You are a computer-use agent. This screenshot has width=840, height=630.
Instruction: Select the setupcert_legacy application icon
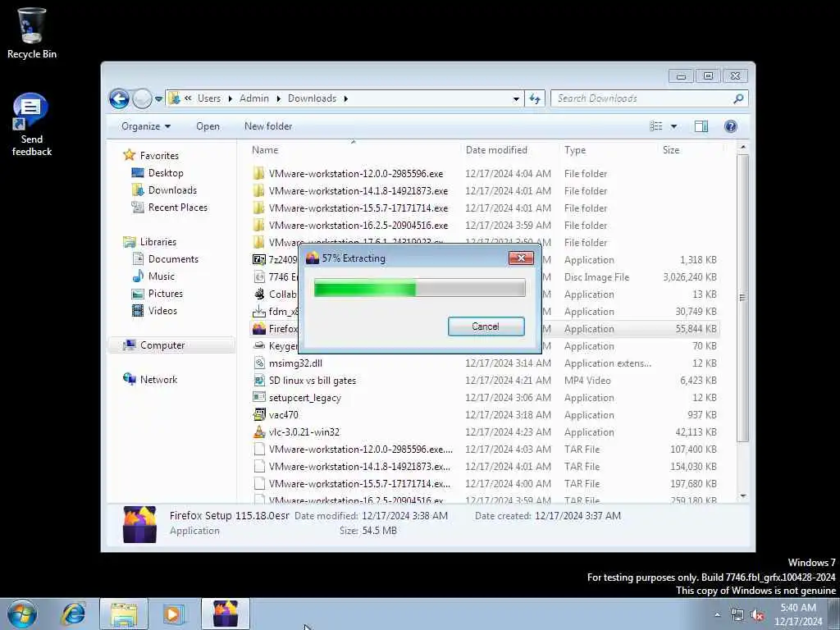tap(258, 398)
